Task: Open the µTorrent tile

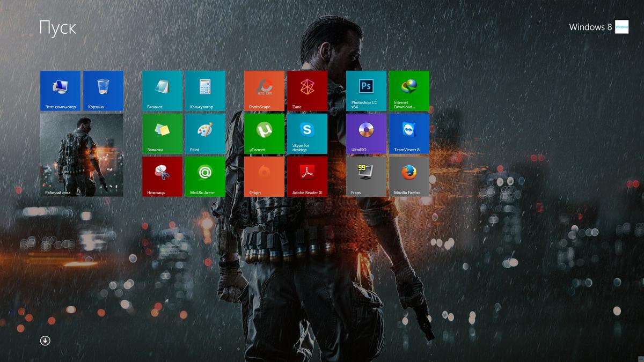Action: [x=264, y=134]
